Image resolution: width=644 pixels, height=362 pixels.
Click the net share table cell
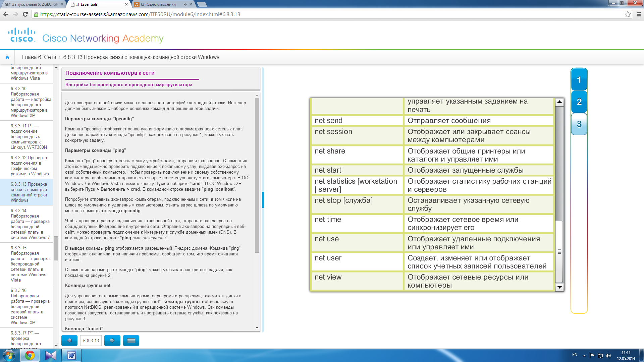point(357,155)
